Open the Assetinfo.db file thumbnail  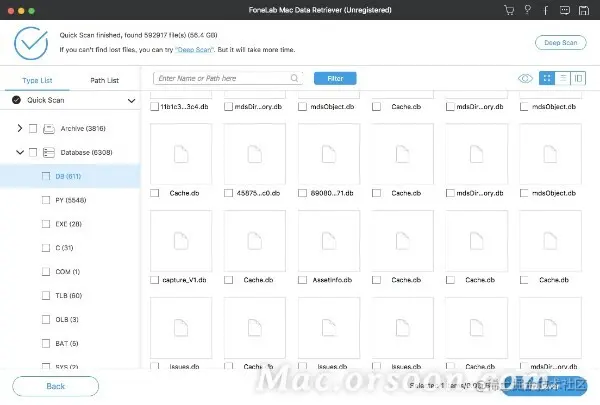point(329,241)
